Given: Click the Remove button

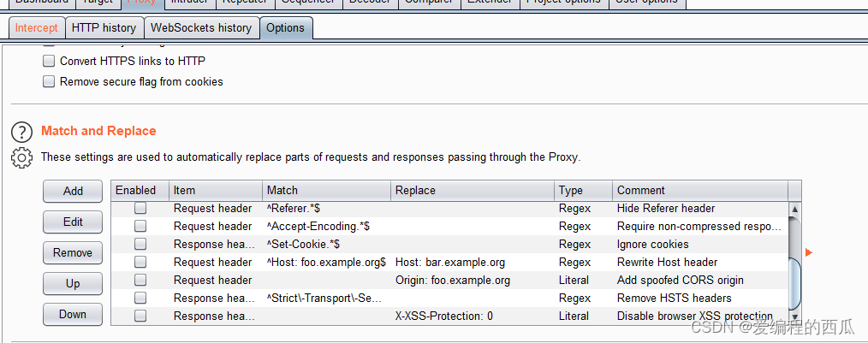Looking at the screenshot, I should coord(73,253).
